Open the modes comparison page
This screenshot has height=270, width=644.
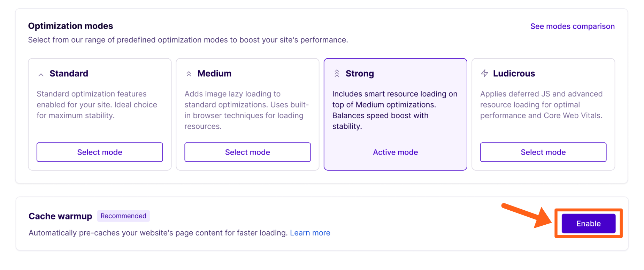(x=572, y=26)
